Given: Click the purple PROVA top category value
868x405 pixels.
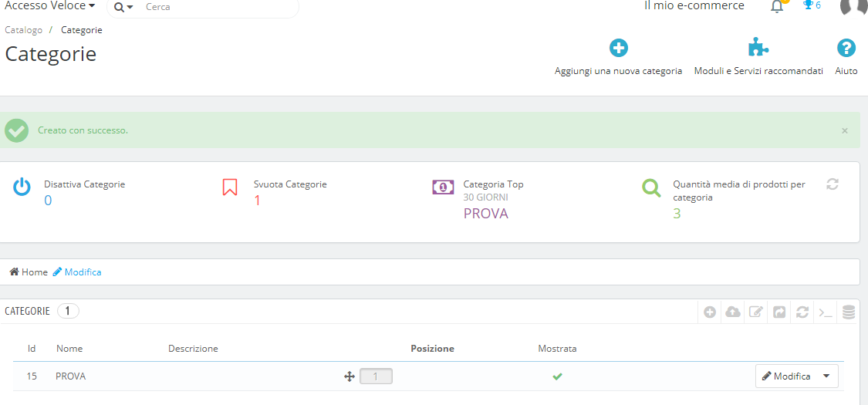Looking at the screenshot, I should [485, 214].
